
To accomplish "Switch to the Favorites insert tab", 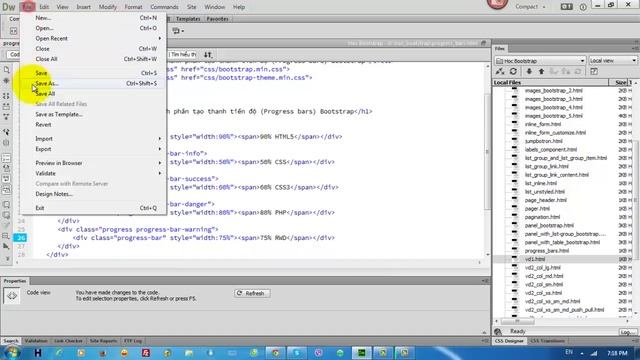I will pos(217,19).
